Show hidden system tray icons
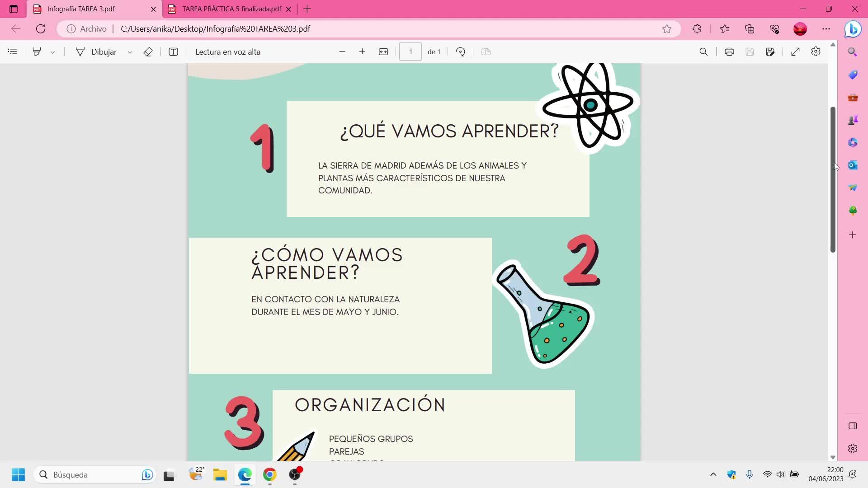Screen dimensions: 868x488 pyautogui.click(x=713, y=474)
